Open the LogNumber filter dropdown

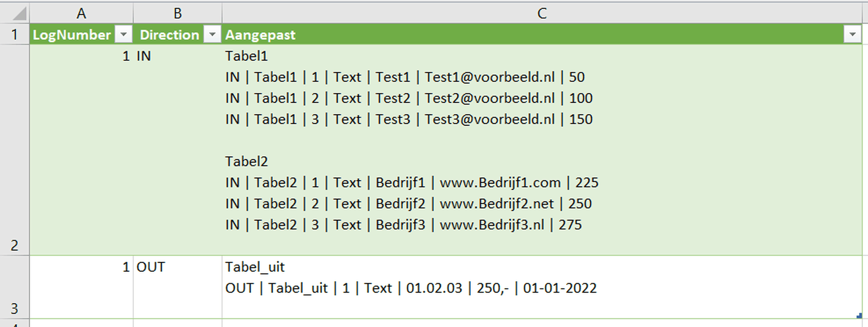(123, 34)
